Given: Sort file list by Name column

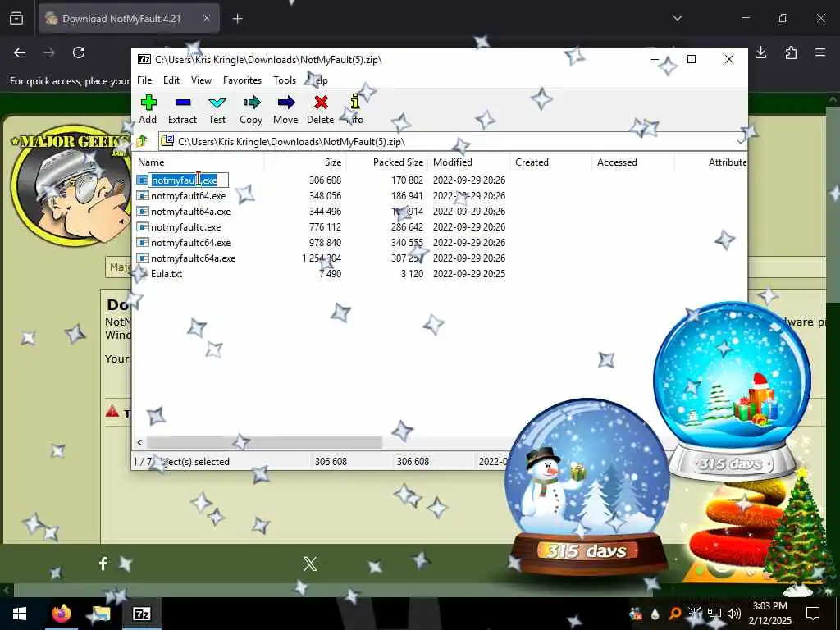Looking at the screenshot, I should 198,162.
